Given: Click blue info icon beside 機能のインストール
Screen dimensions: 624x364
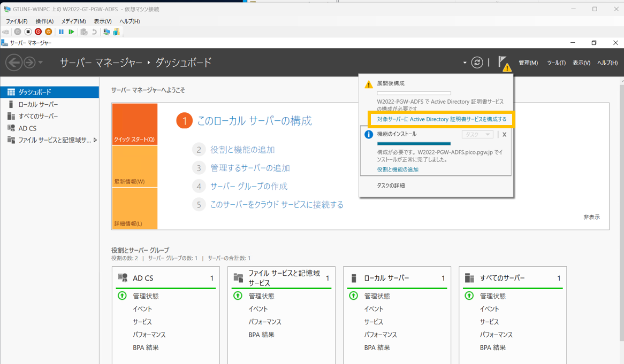Looking at the screenshot, I should [369, 134].
